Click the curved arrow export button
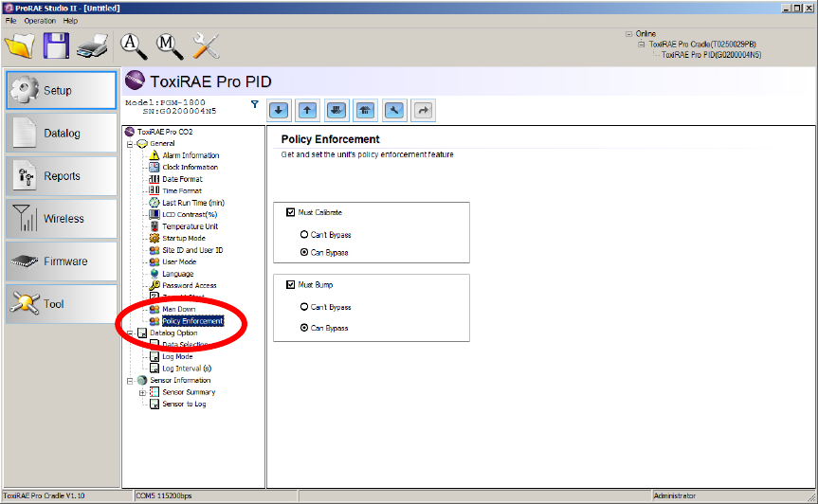This screenshot has width=818, height=504. (423, 110)
